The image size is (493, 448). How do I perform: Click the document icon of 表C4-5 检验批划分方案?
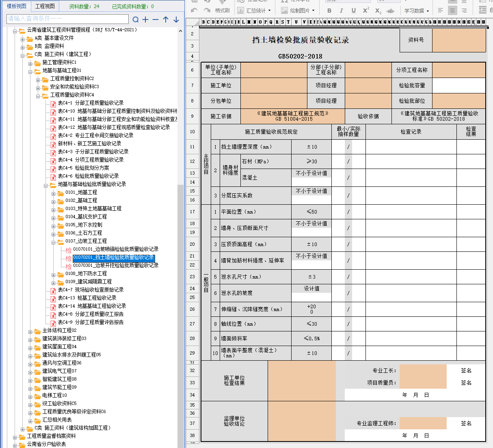coord(53,169)
